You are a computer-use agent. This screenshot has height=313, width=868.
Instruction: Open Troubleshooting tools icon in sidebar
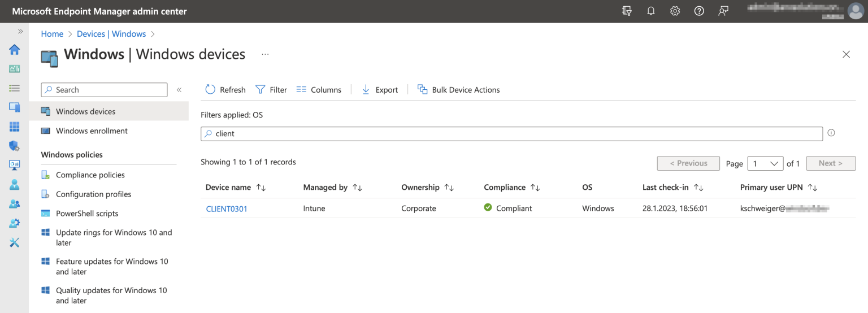15,242
